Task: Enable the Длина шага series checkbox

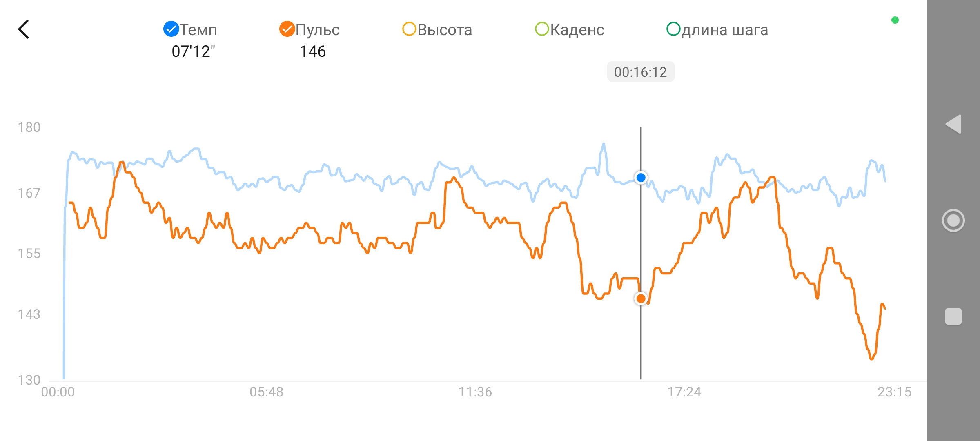Action: [673, 29]
